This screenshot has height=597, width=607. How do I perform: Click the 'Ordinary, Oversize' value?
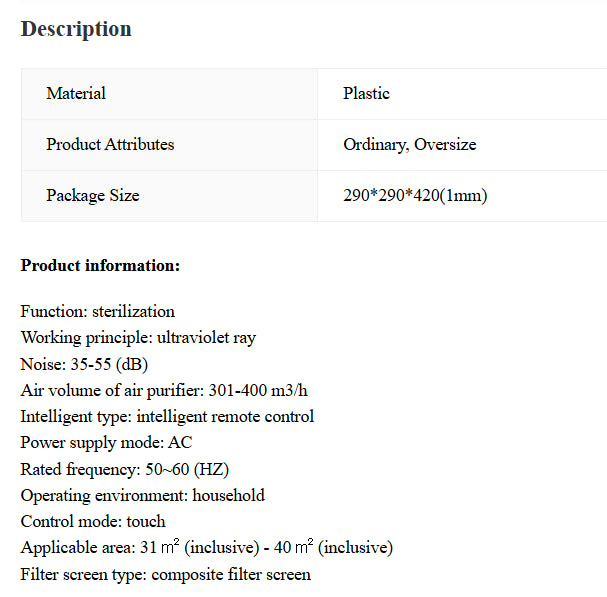point(409,145)
